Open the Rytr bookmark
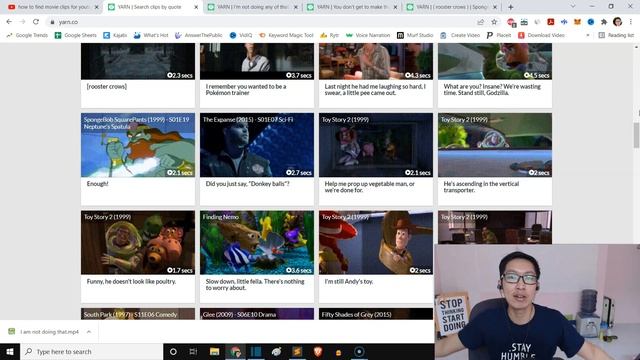The height and width of the screenshot is (360, 640). click(330, 36)
